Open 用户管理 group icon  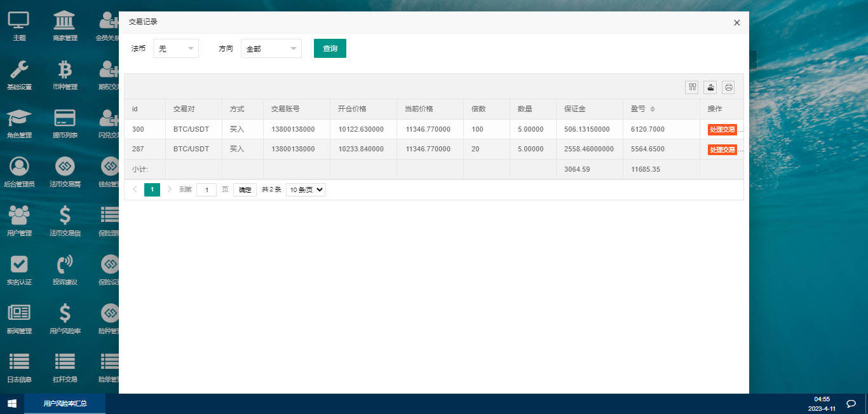[x=19, y=221]
